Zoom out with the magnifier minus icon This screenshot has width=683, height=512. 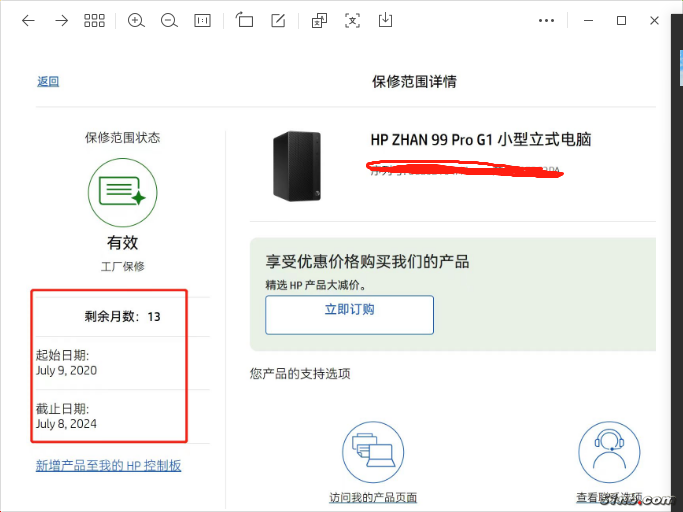pyautogui.click(x=169, y=20)
